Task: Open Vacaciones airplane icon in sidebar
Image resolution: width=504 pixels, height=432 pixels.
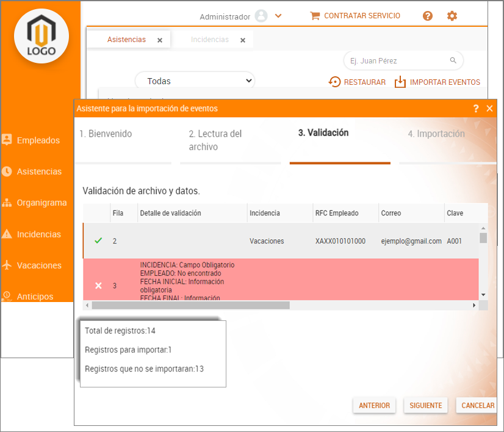Action: (7, 265)
